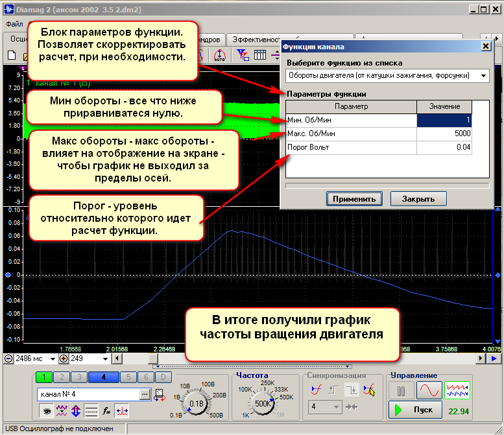Toggle channel 2 button
Image resolution: width=504 pixels, height=435 pixels.
coord(62,377)
